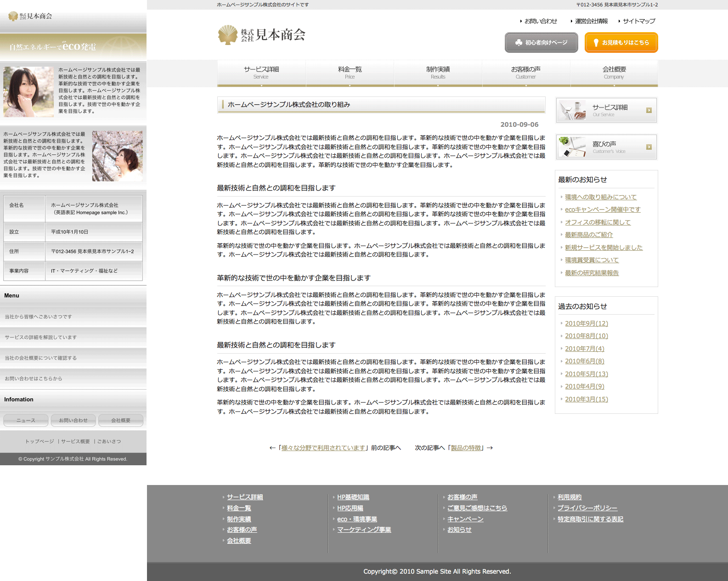Select the 会社概要 Company navigation tab
The height and width of the screenshot is (581, 728).
614,73
